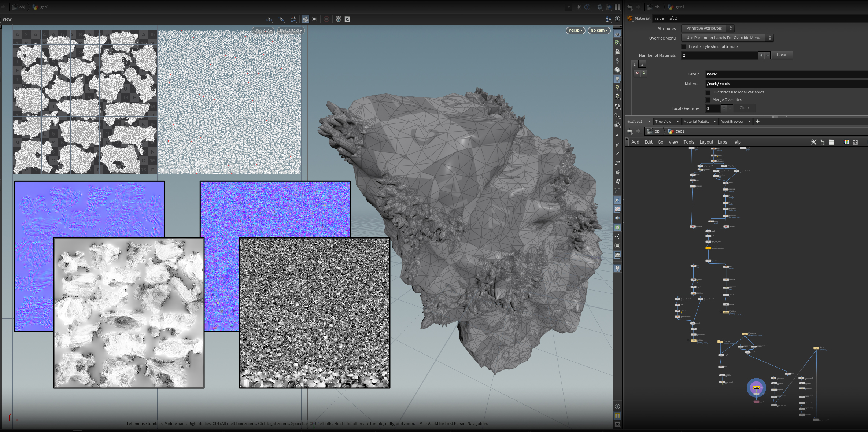This screenshot has height=432, width=868.
Task: Expand the Override Menu dropdown
Action: coord(727,38)
